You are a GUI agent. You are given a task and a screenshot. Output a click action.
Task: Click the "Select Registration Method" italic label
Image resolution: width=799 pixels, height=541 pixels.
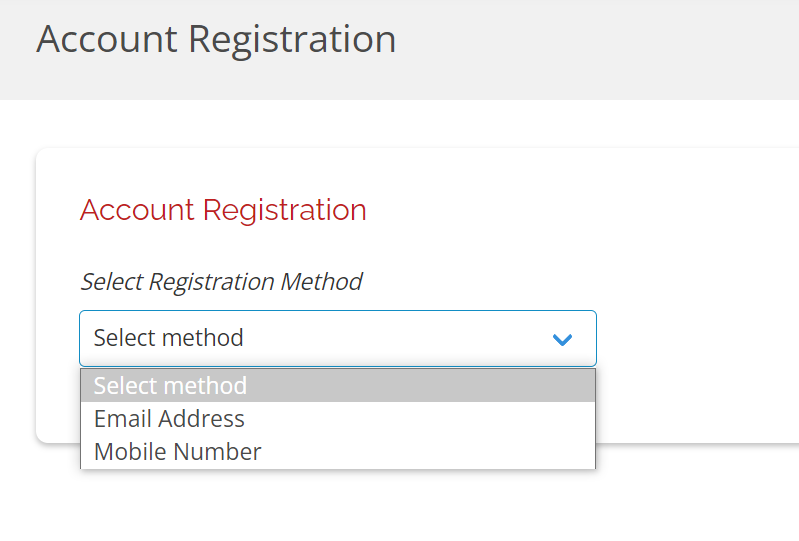pos(221,282)
